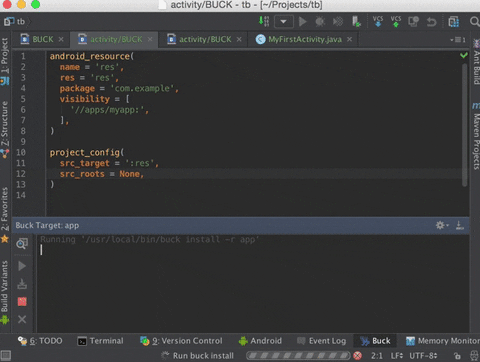Click the Revert undo arrow icon
480x362 pixels.
click(431, 22)
